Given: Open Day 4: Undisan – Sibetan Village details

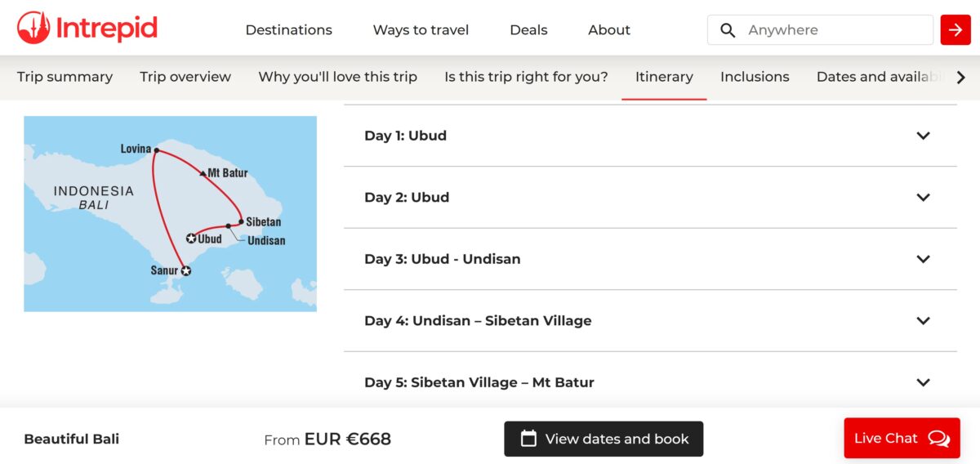Looking at the screenshot, I should click(649, 320).
